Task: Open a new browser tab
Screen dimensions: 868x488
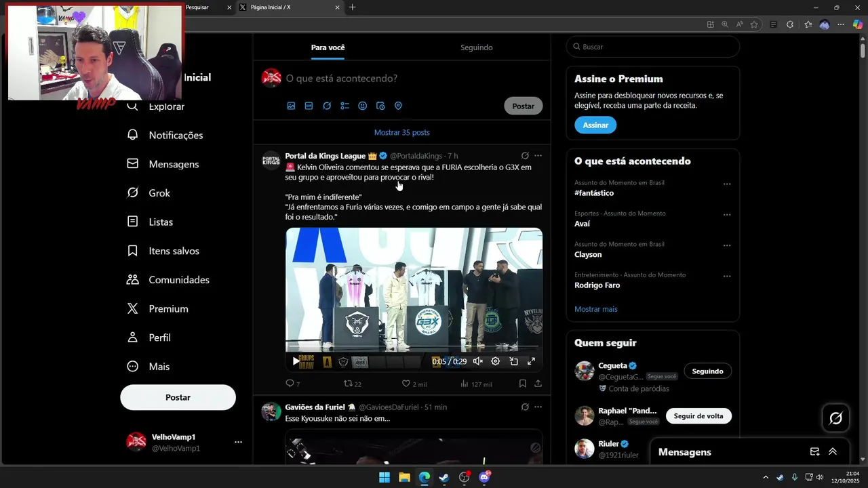Action: tap(352, 7)
